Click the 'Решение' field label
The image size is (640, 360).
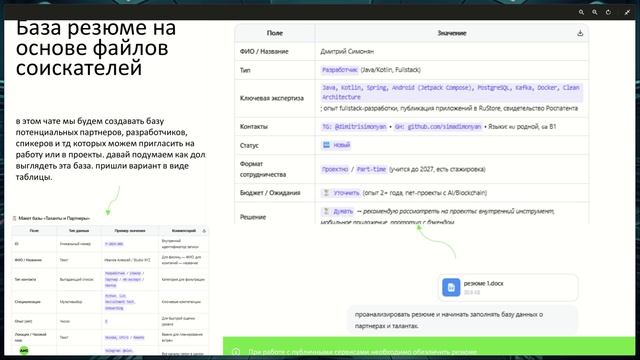click(253, 217)
